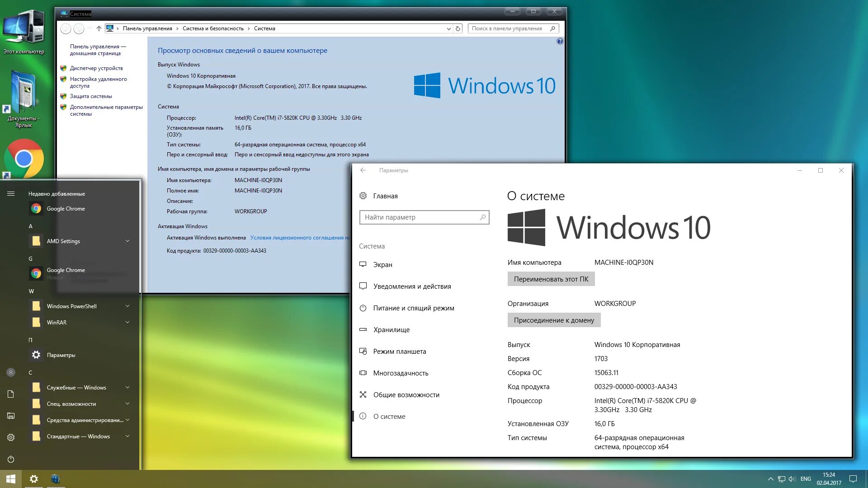Go up one level in Система window
868x488 pixels.
(x=99, y=28)
